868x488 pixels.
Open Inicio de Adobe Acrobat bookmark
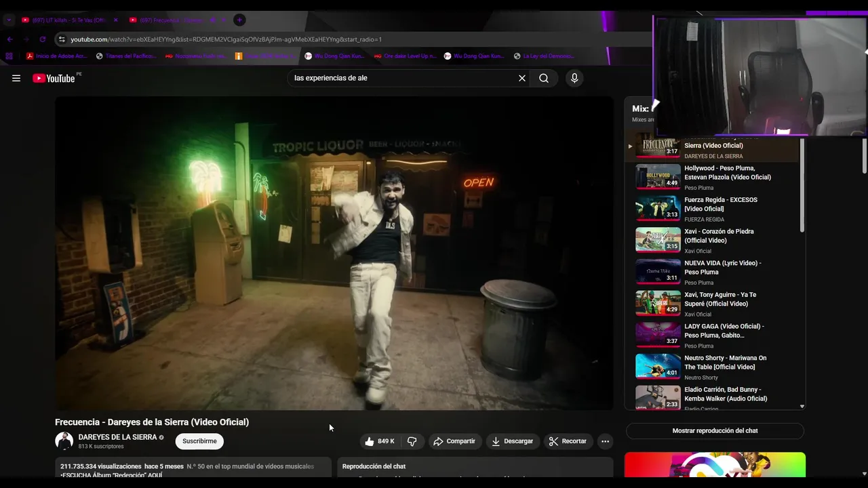point(56,56)
